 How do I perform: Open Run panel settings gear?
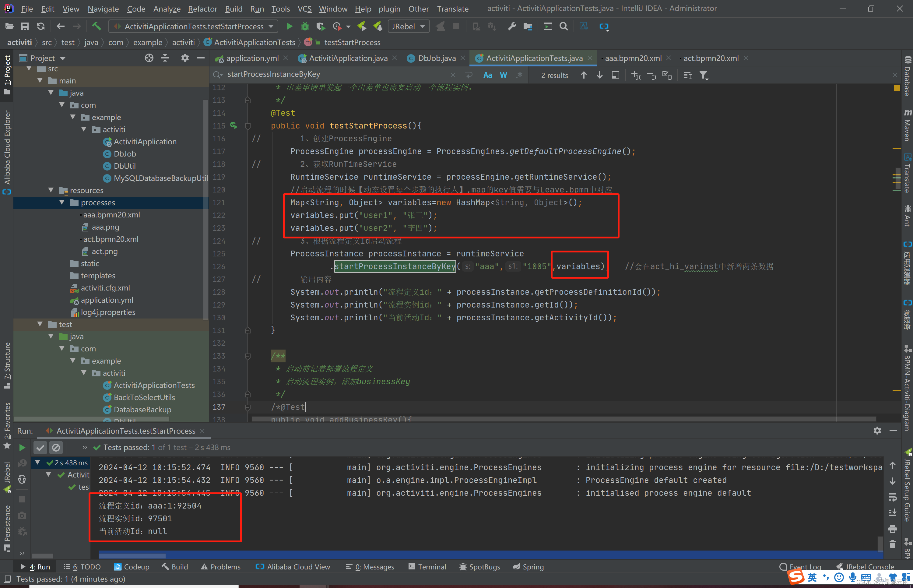click(877, 431)
